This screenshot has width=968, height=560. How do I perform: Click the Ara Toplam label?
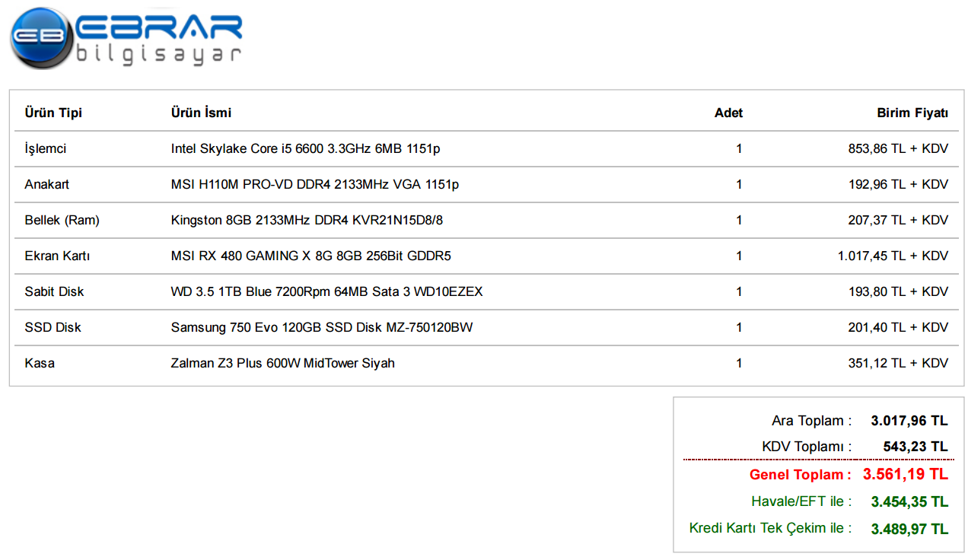[811, 421]
